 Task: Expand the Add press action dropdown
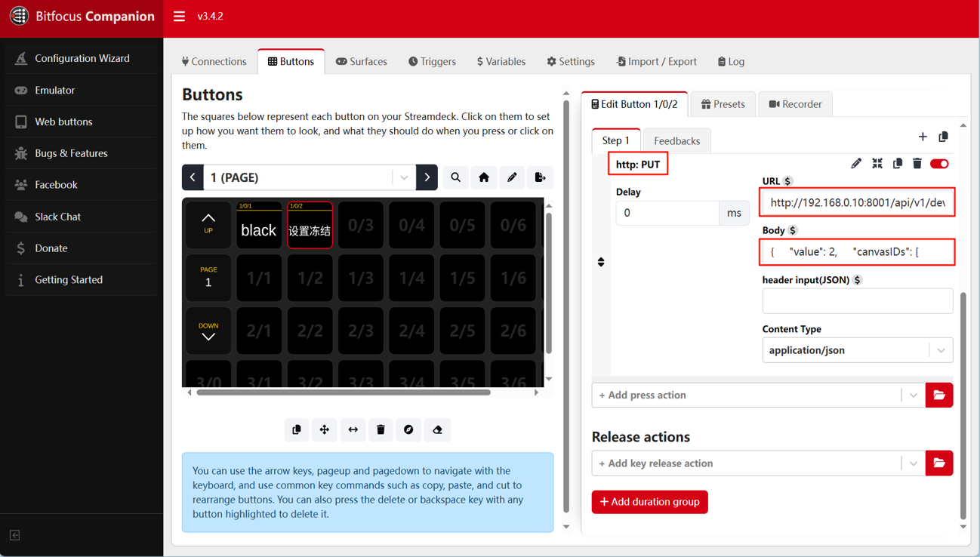(x=913, y=395)
